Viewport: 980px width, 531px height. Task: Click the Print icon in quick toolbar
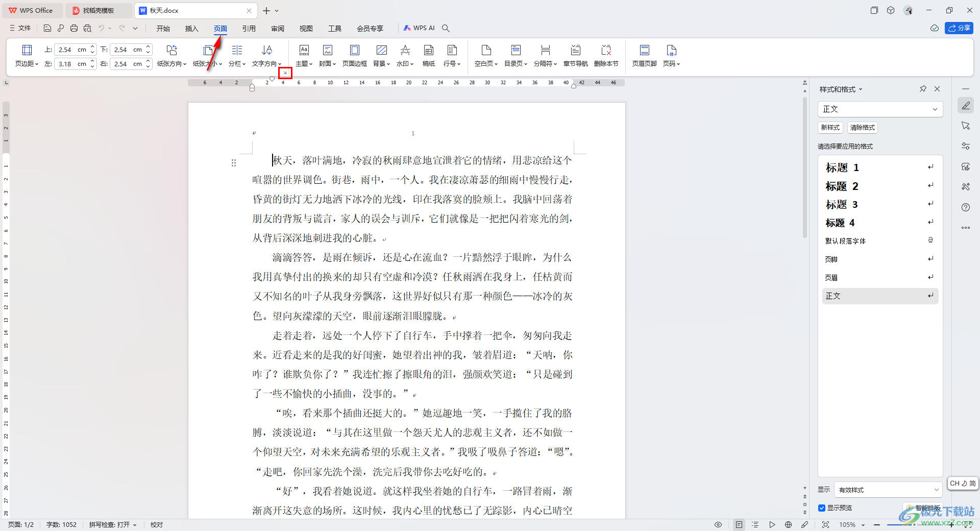tap(74, 28)
